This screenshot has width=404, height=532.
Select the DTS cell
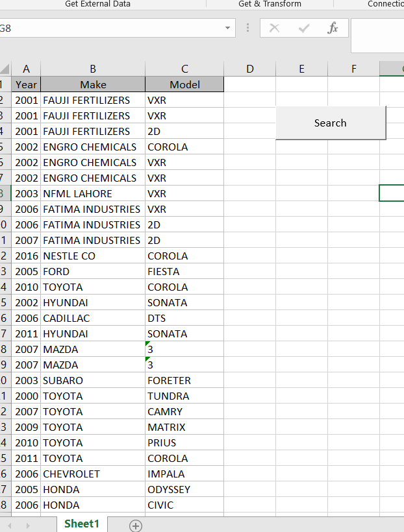pyautogui.click(x=184, y=319)
